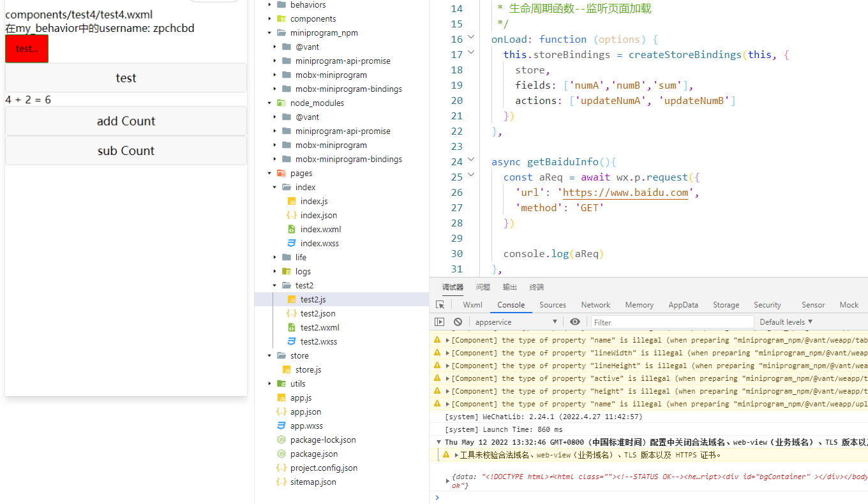Open the 问题 panel tab
868x504 pixels.
[x=483, y=287]
